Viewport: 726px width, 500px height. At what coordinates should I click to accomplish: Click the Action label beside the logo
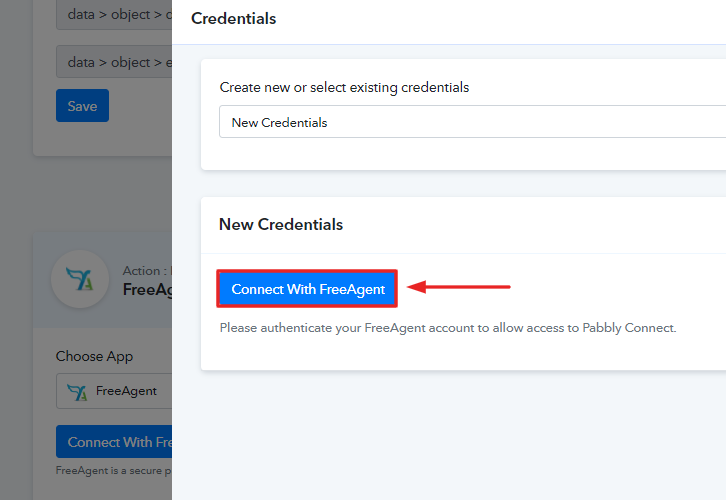[147, 270]
